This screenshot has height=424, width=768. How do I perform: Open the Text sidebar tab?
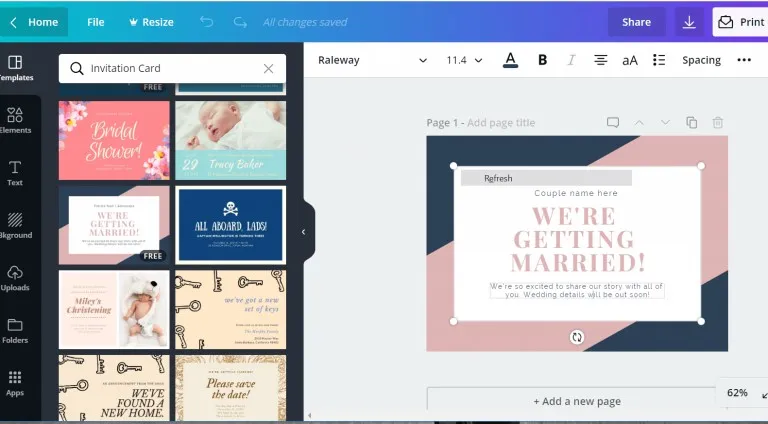pyautogui.click(x=15, y=173)
